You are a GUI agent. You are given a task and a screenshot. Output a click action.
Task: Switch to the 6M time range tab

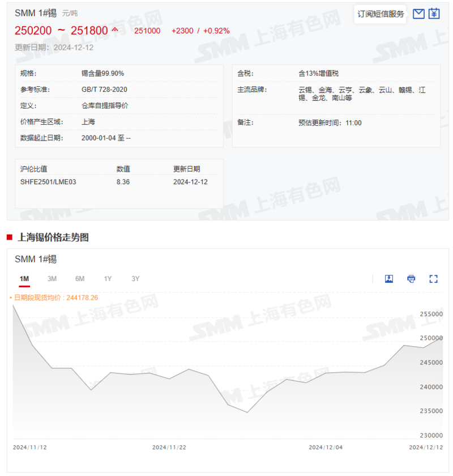pyautogui.click(x=80, y=279)
